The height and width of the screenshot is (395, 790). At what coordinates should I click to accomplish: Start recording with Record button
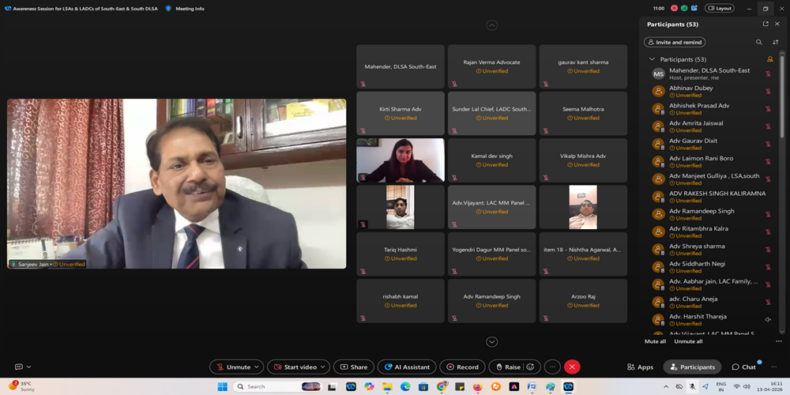tap(462, 367)
